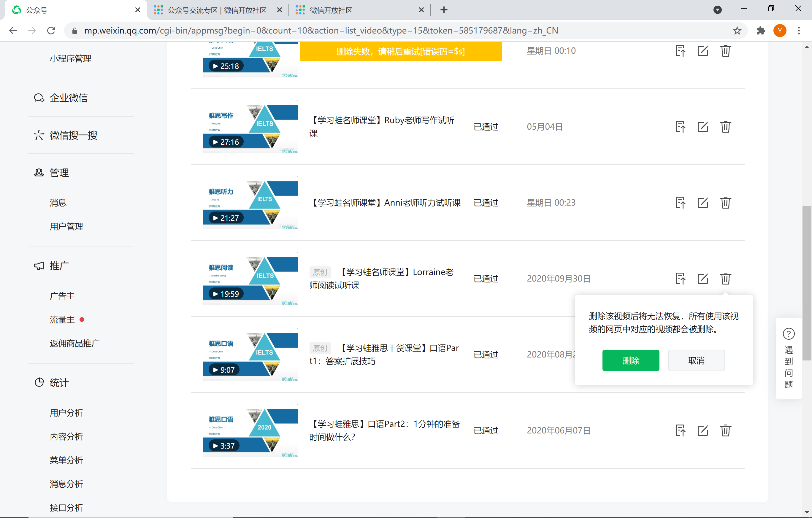Open Chrome three-dot menu
The width and height of the screenshot is (812, 518).
pyautogui.click(x=799, y=31)
